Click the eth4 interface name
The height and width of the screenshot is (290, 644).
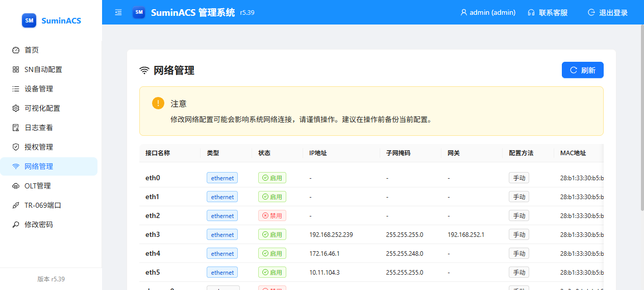(x=153, y=253)
